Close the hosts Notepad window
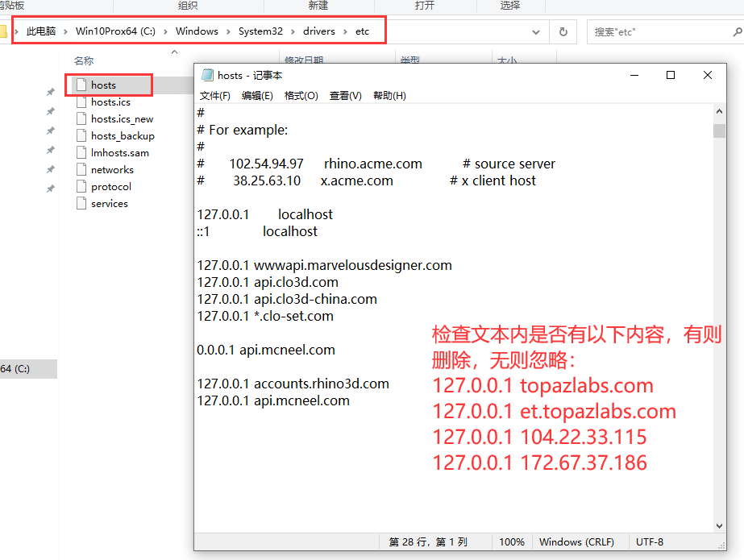The image size is (744, 560). [x=708, y=75]
